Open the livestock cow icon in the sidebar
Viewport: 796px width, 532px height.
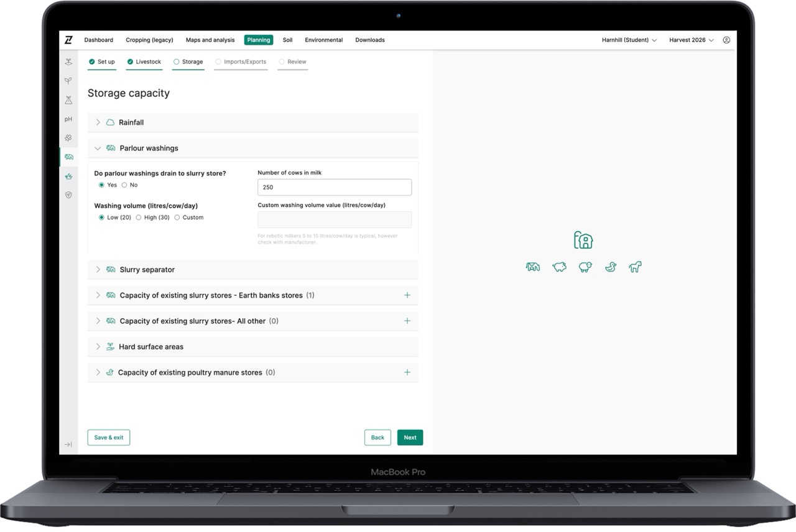pyautogui.click(x=68, y=157)
